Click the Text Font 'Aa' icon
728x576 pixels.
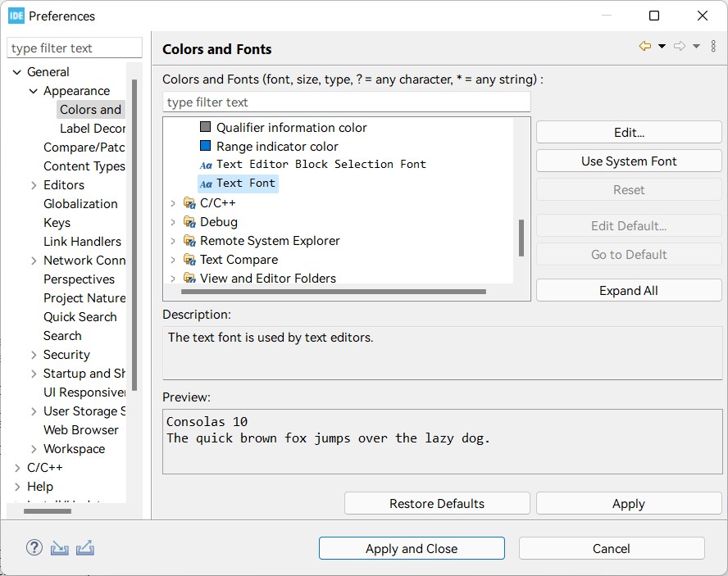pyautogui.click(x=206, y=184)
